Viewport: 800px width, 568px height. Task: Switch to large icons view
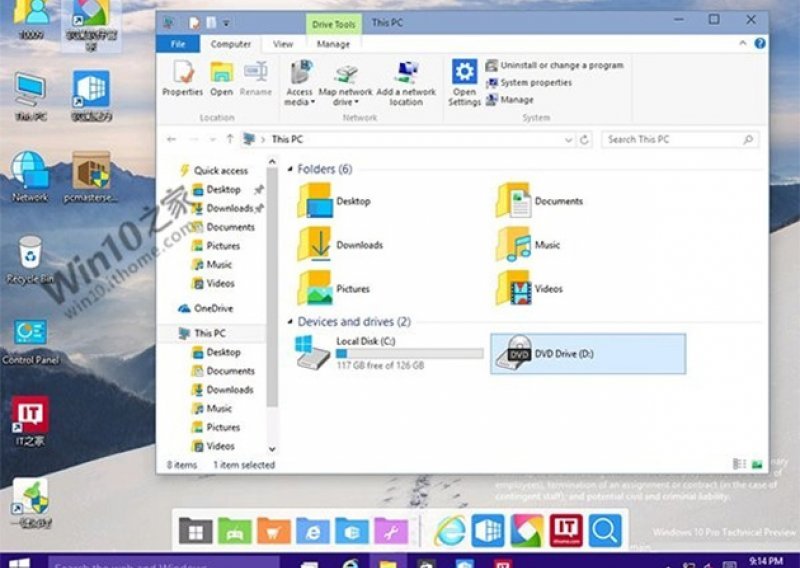click(757, 464)
